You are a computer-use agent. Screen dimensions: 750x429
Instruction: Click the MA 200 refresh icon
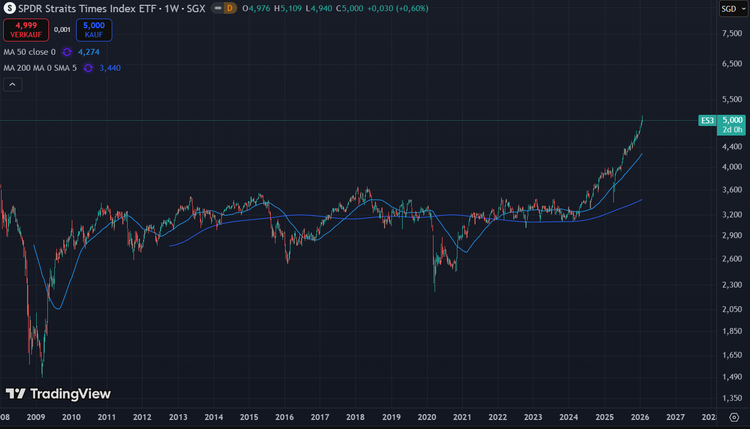(88, 68)
